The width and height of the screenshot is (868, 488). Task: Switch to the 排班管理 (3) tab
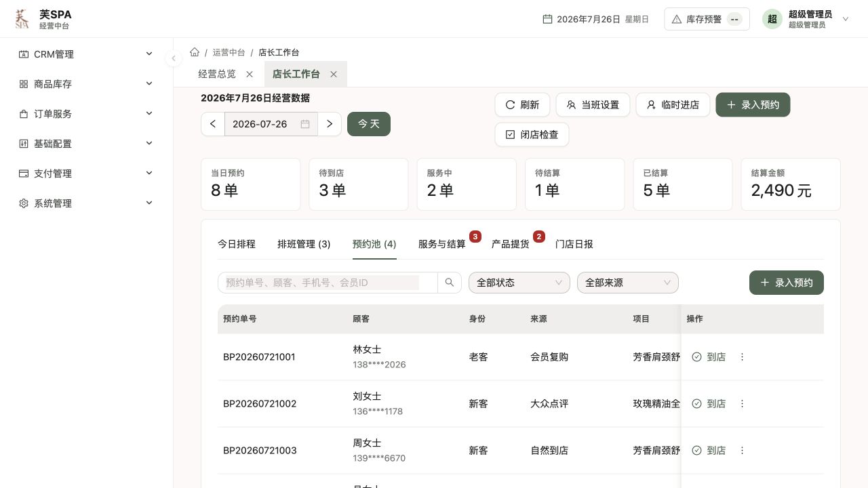(x=304, y=244)
